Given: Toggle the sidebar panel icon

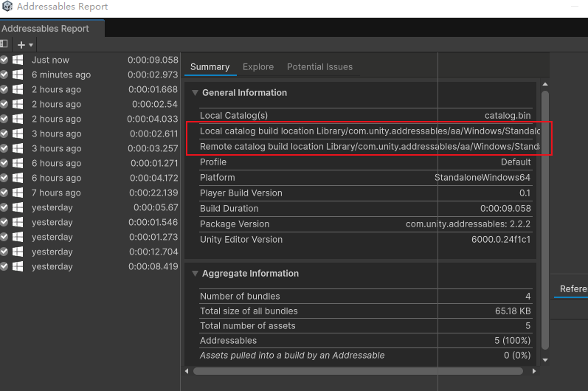Looking at the screenshot, I should [x=4, y=44].
